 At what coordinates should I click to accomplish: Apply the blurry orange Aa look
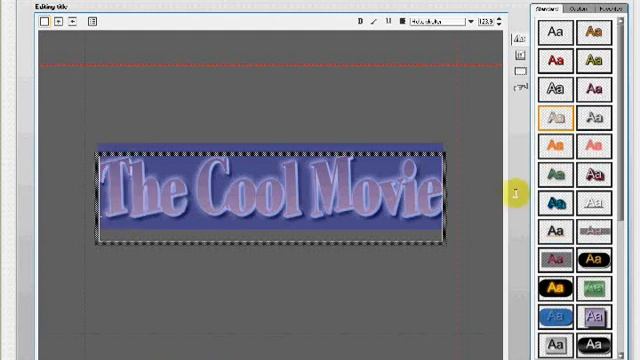point(556,146)
